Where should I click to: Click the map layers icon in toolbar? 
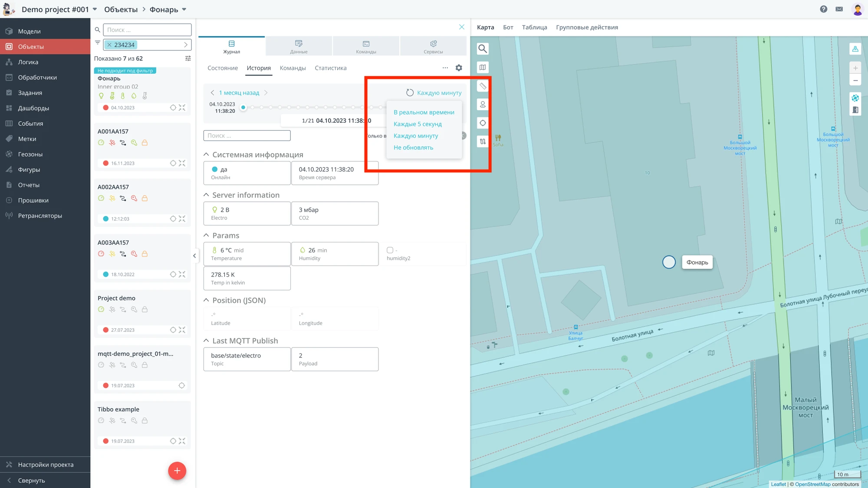pos(483,67)
